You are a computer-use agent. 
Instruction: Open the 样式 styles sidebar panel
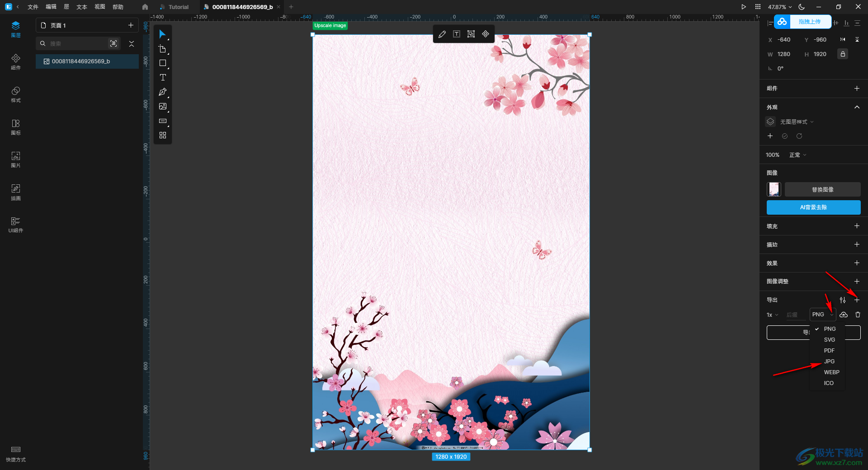tap(16, 94)
